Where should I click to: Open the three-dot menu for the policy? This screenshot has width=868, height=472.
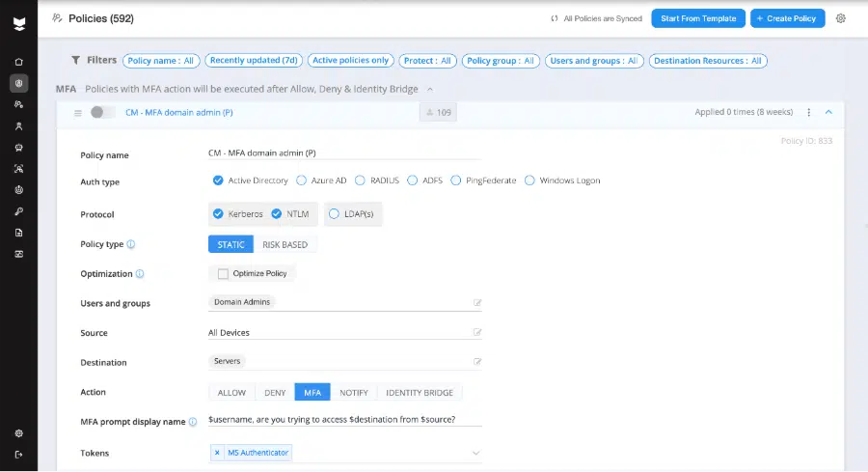pos(808,112)
